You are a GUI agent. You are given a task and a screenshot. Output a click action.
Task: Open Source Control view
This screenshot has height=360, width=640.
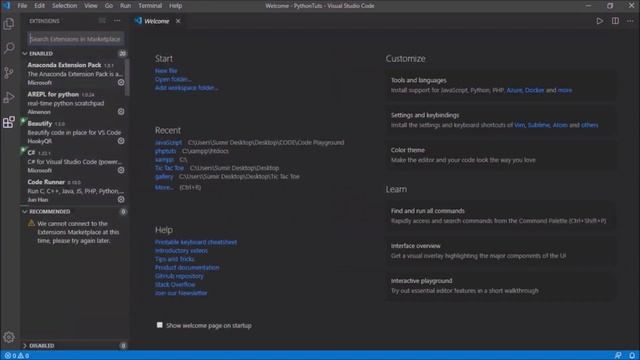point(9,73)
